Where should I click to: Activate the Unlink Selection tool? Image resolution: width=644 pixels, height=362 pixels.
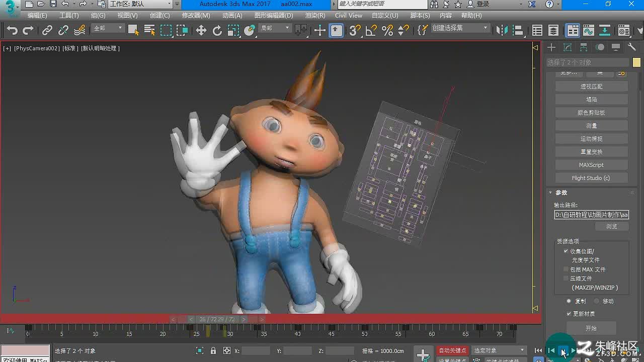63,31
